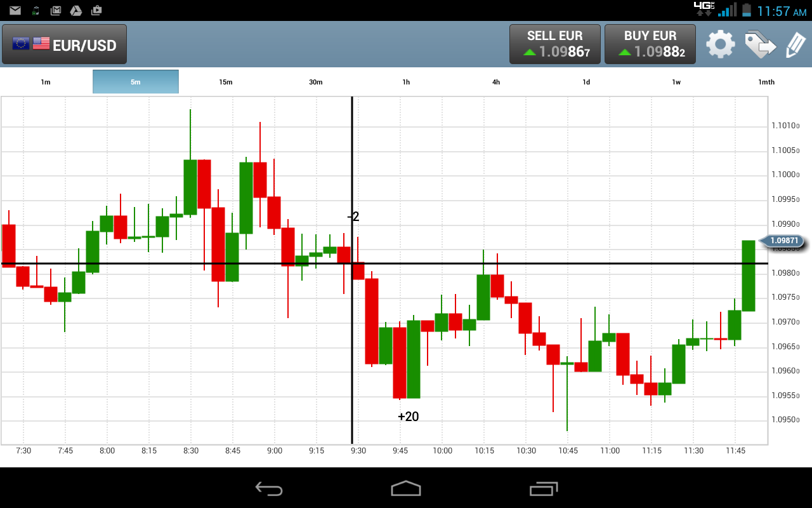Image resolution: width=812 pixels, height=508 pixels.
Task: Switch chart to 15m interval
Action: coord(226,82)
